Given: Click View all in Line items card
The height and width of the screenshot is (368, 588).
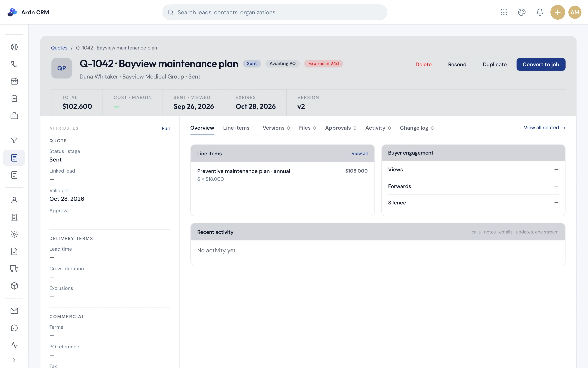Looking at the screenshot, I should 359,153.
